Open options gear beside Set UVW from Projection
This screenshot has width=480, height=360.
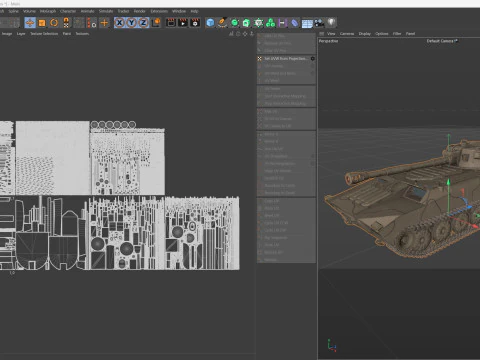tap(313, 59)
